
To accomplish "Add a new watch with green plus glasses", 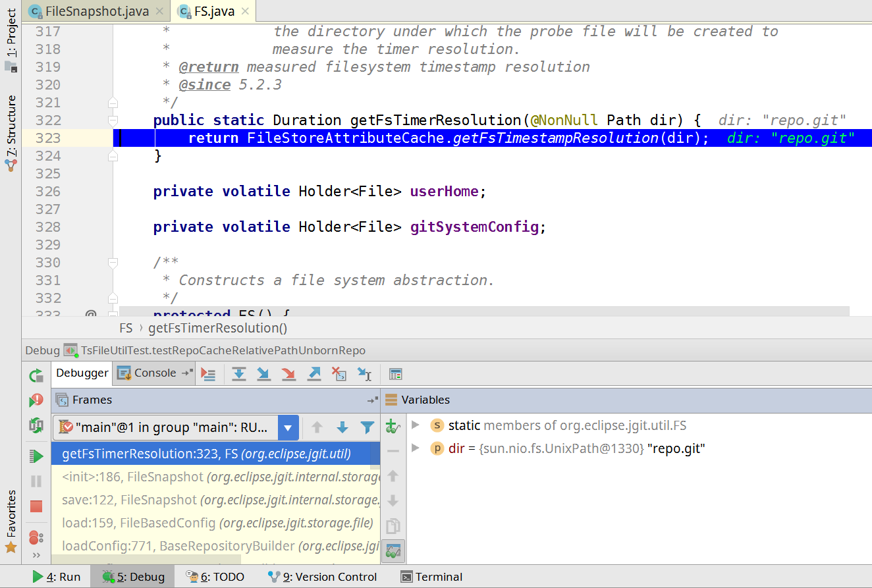I will [393, 426].
